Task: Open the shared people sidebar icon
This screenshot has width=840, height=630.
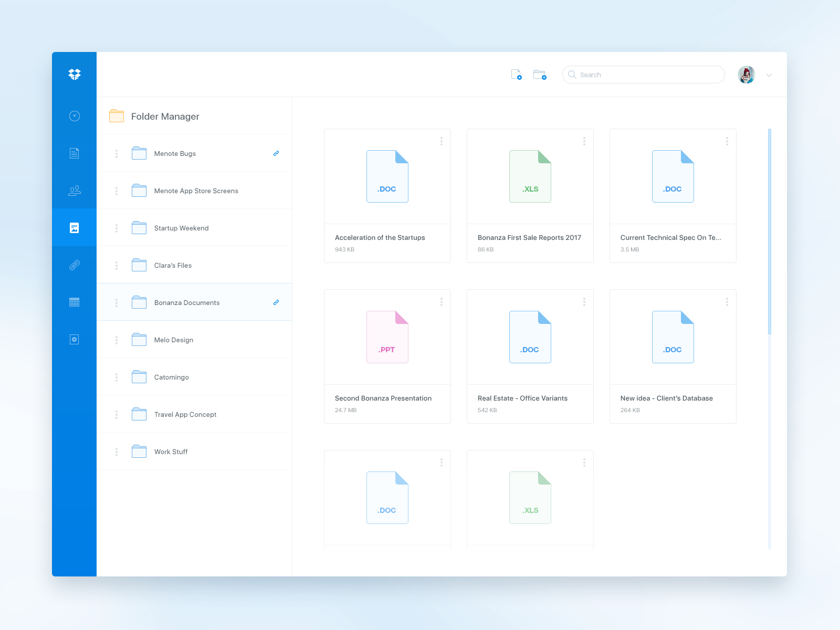Action: click(x=75, y=191)
